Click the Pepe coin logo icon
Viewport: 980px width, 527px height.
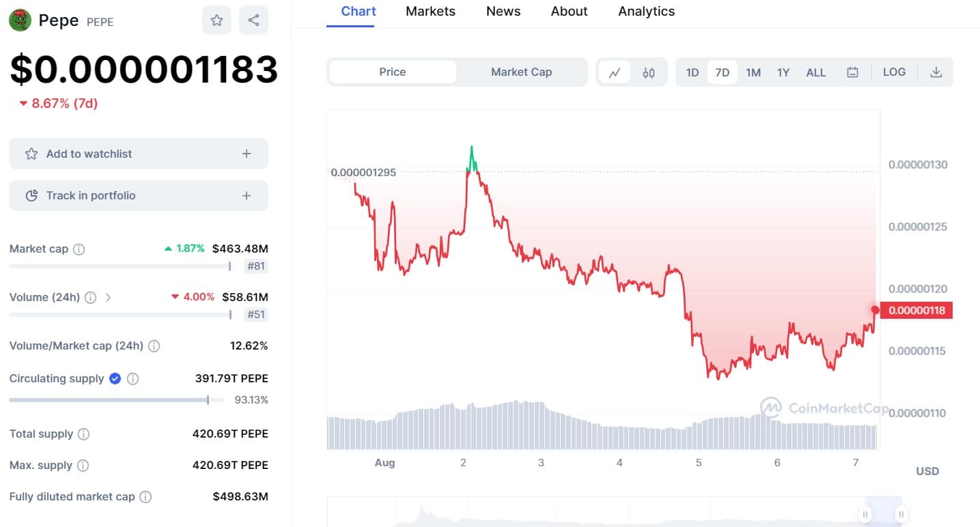click(20, 20)
